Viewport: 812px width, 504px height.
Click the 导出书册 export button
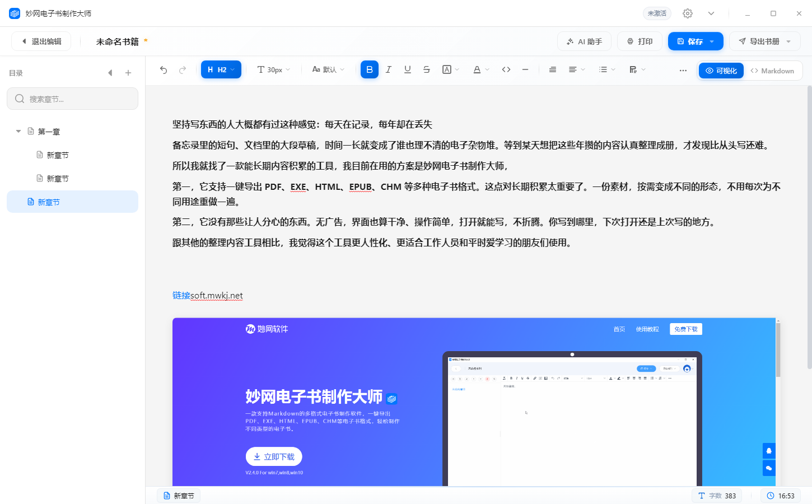click(759, 41)
